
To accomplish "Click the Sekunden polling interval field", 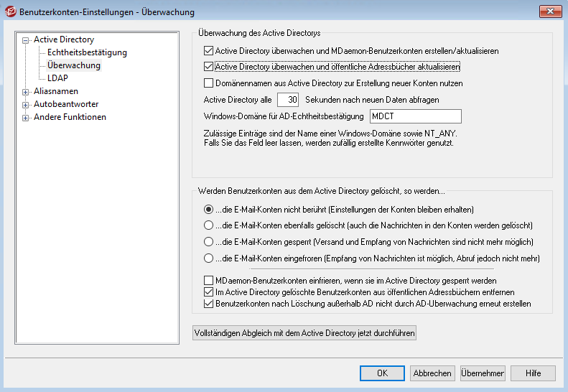I will click(x=289, y=100).
